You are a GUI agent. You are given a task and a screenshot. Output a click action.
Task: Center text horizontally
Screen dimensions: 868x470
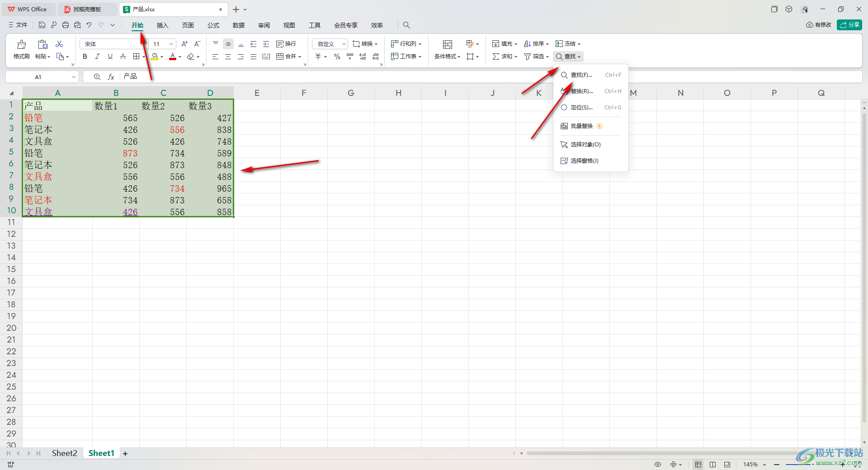(228, 56)
